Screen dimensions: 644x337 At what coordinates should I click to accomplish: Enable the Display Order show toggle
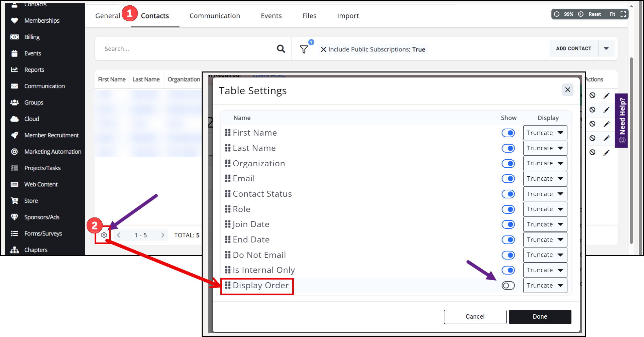coord(508,286)
